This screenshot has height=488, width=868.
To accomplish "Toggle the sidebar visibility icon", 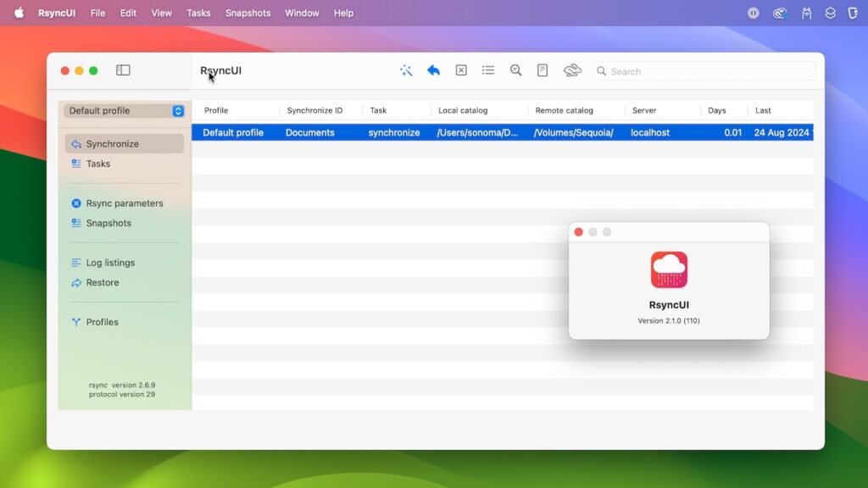I will pos(123,69).
